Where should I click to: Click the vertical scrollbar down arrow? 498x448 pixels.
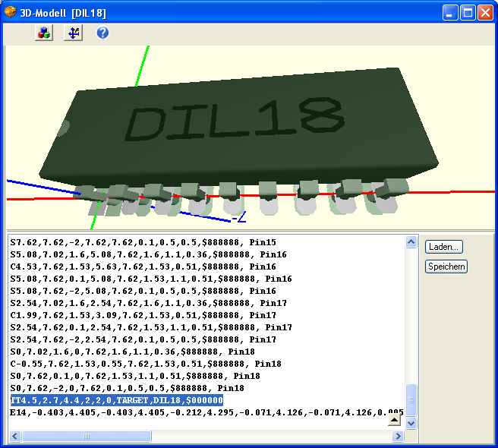tap(411, 423)
